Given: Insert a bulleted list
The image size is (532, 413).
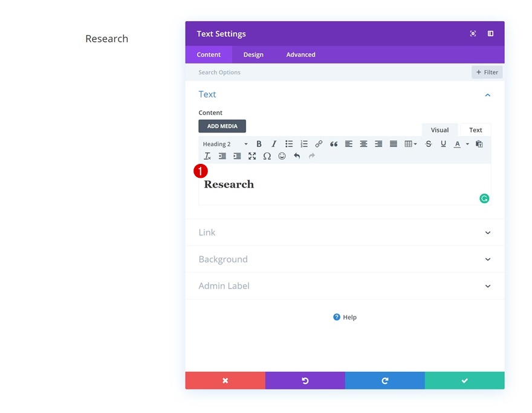Looking at the screenshot, I should 289,144.
